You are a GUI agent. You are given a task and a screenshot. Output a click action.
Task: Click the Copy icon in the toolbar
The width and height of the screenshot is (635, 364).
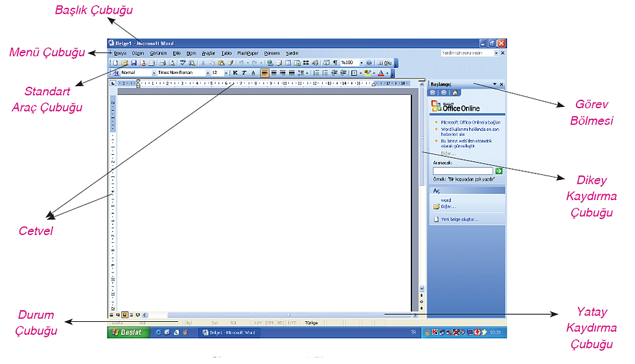pos(212,63)
